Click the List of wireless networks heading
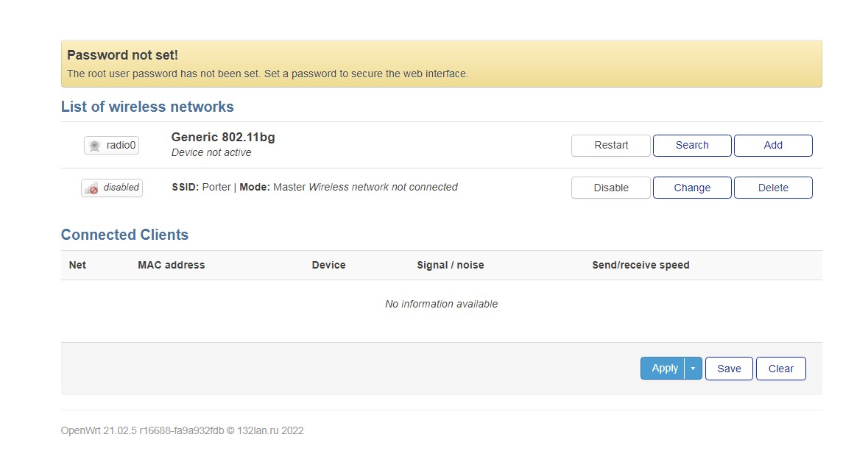The height and width of the screenshot is (462, 868). click(x=147, y=107)
